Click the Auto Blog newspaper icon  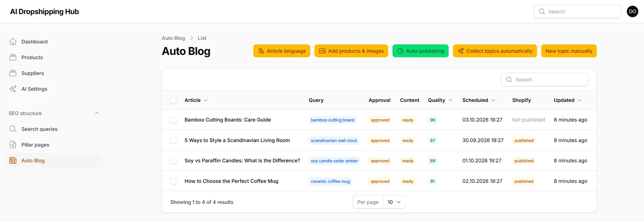13,160
